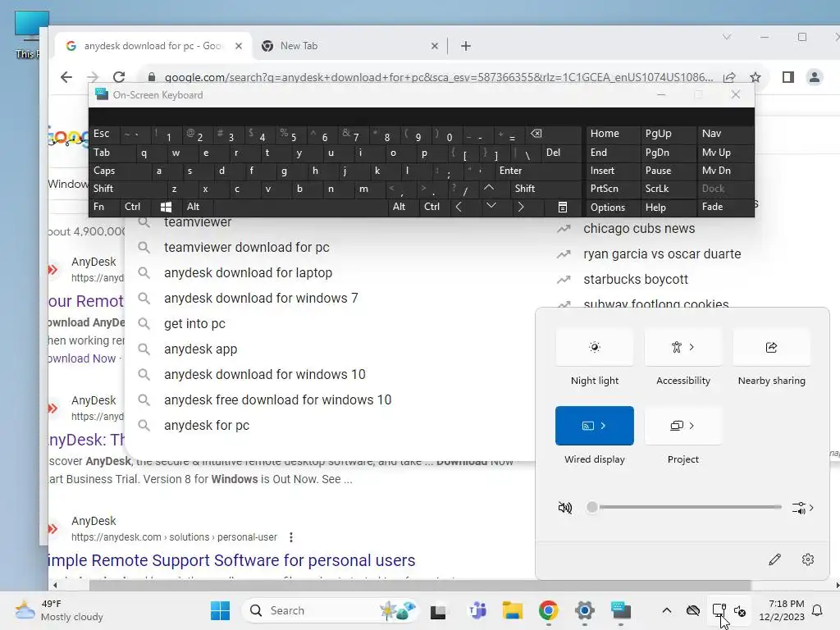Tap the Del key on keyboard

point(560,153)
